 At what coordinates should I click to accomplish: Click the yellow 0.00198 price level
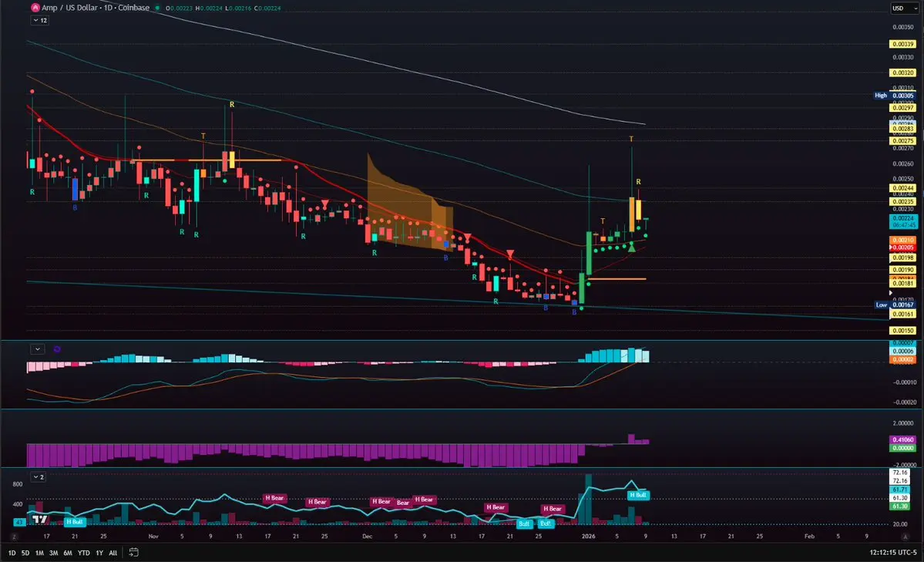pos(902,257)
